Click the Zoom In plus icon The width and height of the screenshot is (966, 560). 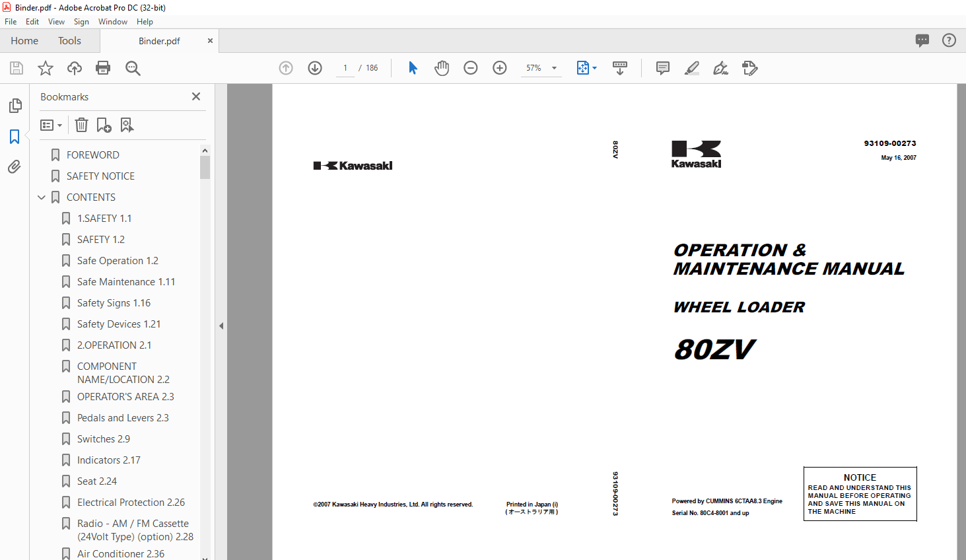pos(500,68)
